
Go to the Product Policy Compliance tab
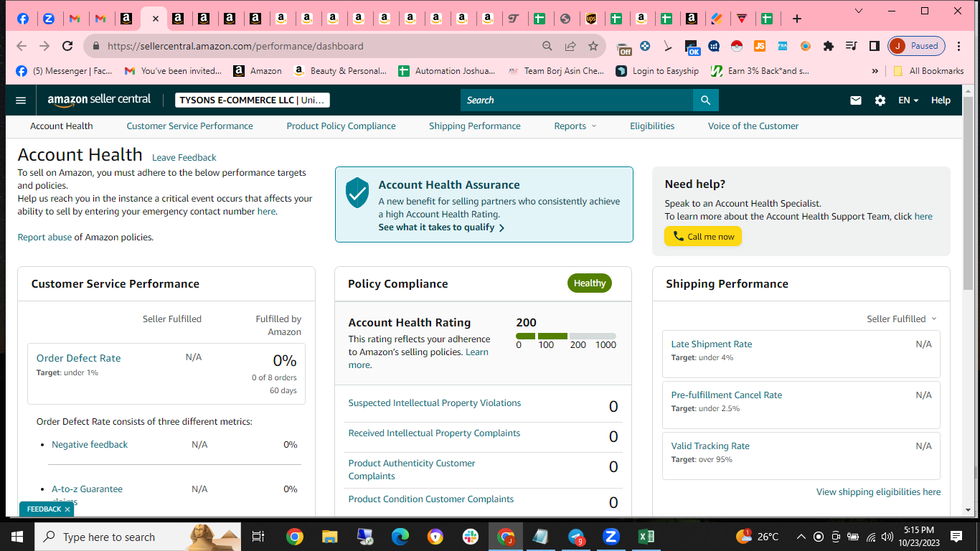coord(341,126)
